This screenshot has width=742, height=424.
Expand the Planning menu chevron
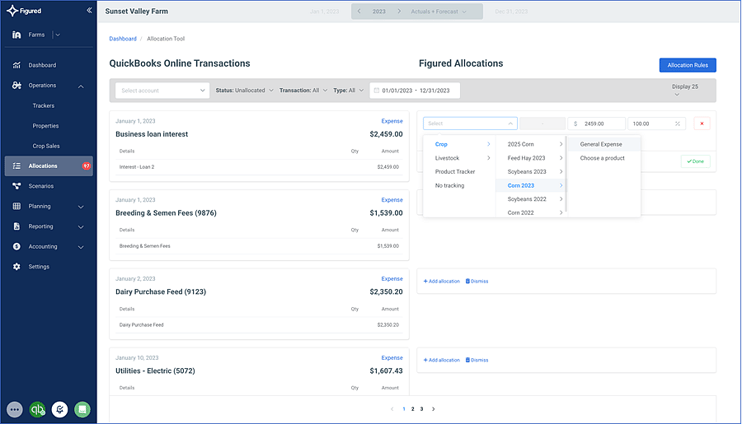(x=81, y=207)
